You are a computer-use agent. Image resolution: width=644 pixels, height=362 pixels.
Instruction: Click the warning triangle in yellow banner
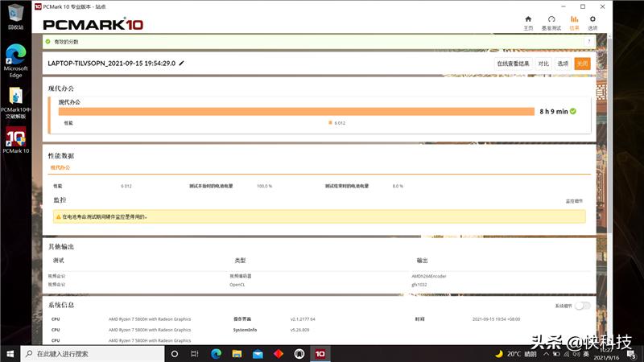[x=58, y=216]
